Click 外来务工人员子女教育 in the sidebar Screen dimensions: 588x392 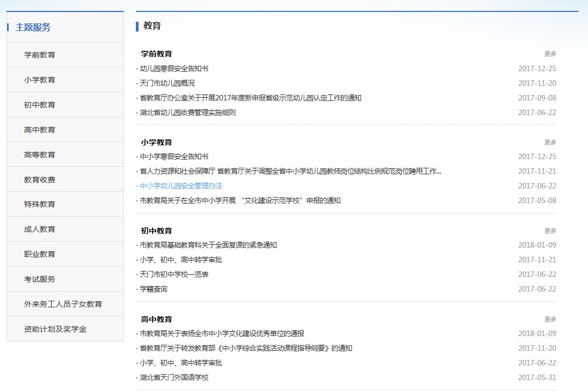[63, 304]
